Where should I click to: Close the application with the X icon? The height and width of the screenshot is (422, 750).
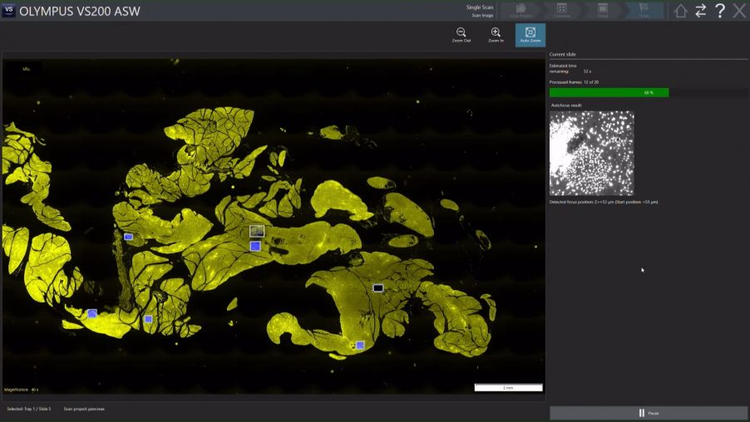click(739, 11)
